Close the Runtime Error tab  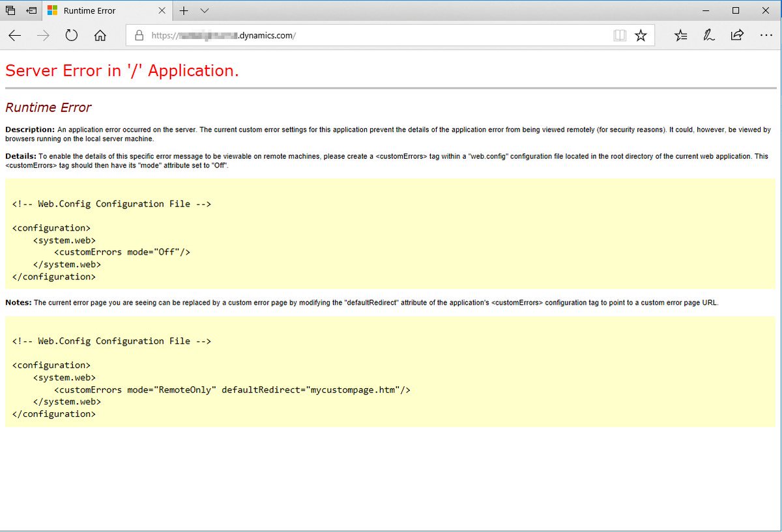tap(163, 10)
